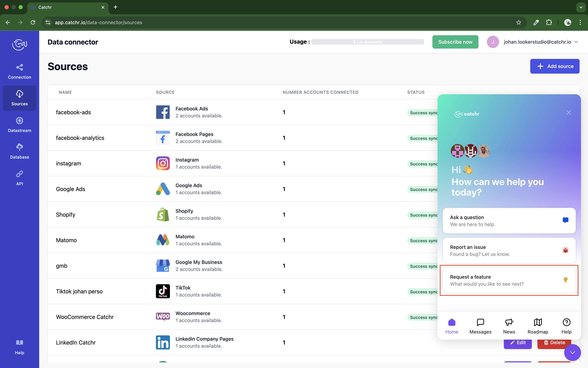Open the Sources sidebar item

[19, 98]
